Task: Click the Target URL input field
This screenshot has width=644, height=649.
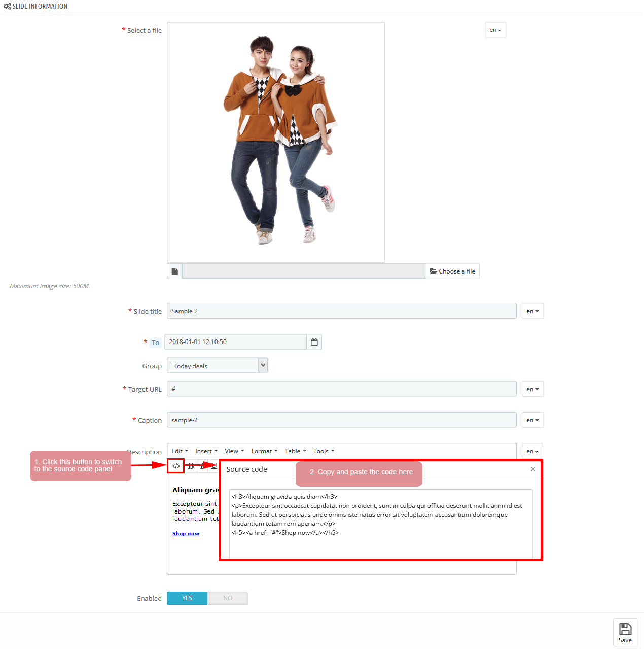Action: 342,389
